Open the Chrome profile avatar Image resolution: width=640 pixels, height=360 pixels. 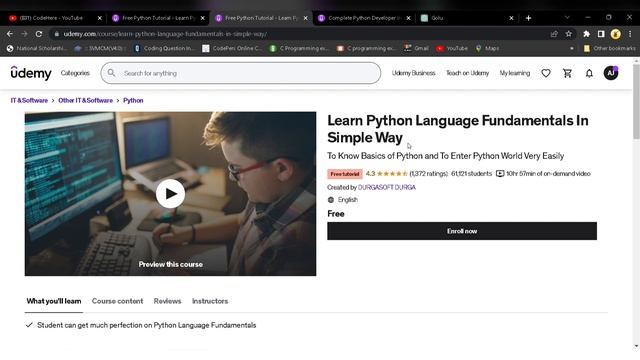[x=616, y=34]
